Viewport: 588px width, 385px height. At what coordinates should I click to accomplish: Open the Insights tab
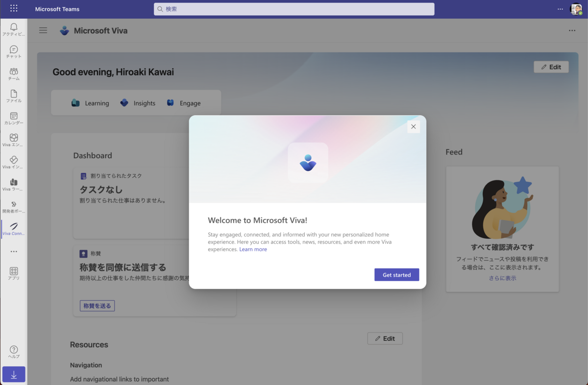point(138,103)
